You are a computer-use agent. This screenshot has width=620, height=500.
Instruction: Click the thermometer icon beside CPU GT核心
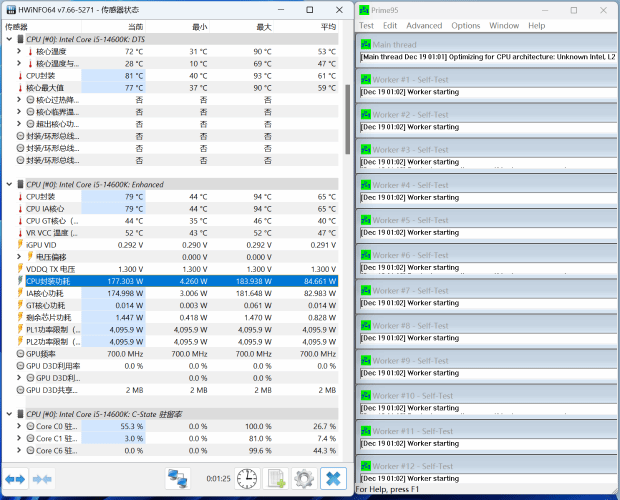[20, 221]
